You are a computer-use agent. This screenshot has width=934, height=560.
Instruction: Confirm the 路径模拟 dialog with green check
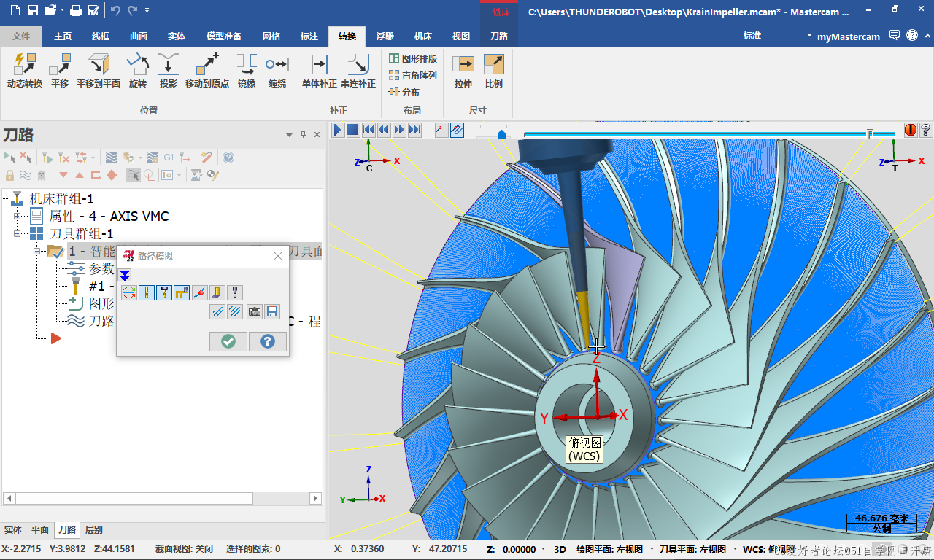coord(228,341)
